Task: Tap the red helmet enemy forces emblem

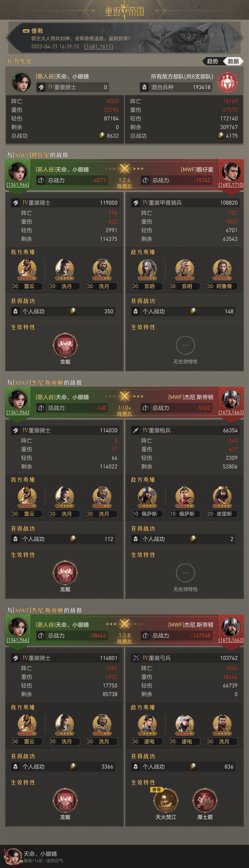Action: pyautogui.click(x=227, y=82)
